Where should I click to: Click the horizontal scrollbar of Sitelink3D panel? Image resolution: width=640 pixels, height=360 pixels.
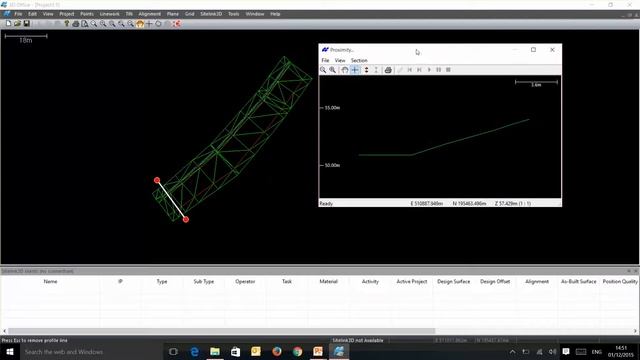(222, 331)
